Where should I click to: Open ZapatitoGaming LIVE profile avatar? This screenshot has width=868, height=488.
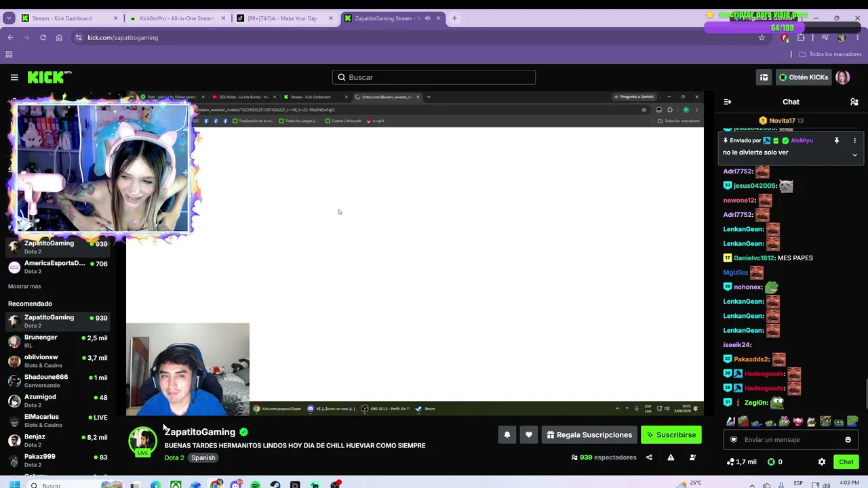[143, 442]
